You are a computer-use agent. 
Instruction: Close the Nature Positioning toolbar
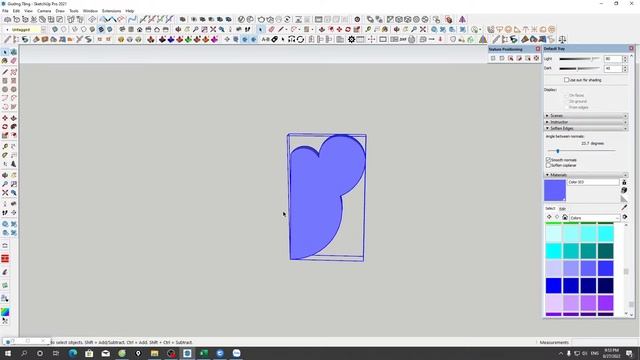point(538,49)
